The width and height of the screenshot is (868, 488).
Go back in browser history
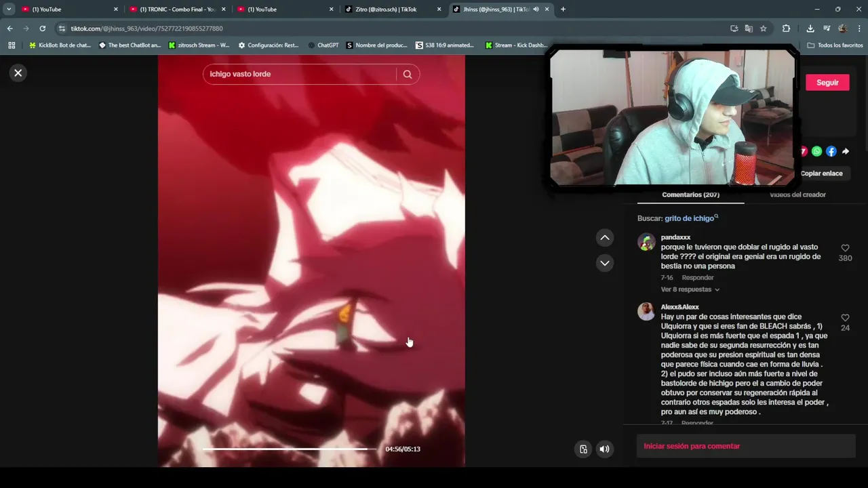coord(9,28)
